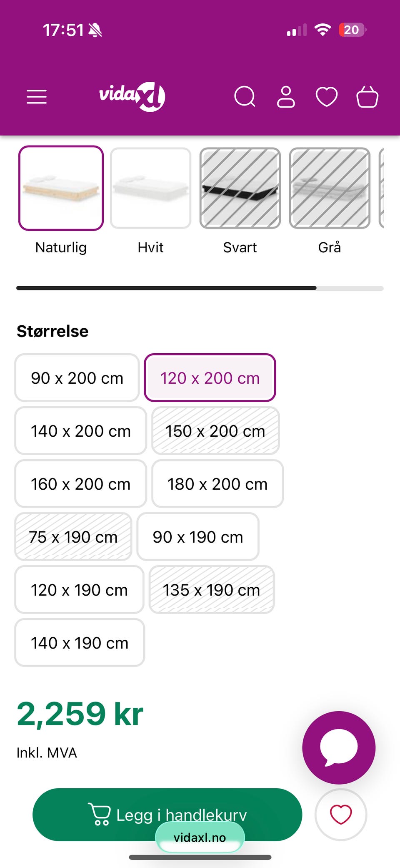400x868 pixels.
Task: Open the shopping basket icon
Action: tap(367, 97)
